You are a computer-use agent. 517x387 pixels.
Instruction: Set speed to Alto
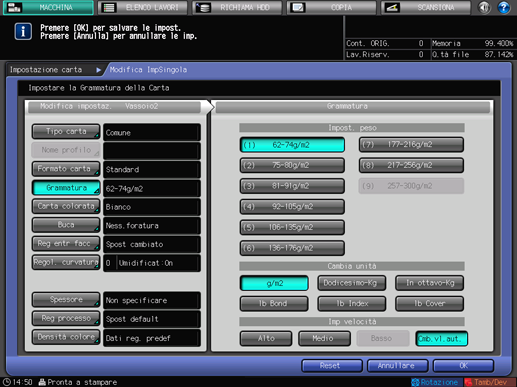(266, 339)
